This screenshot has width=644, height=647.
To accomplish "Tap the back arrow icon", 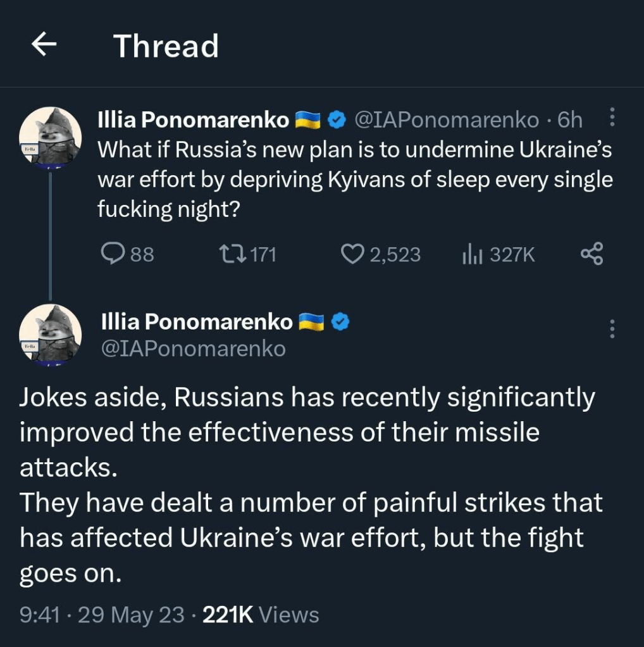I will (x=45, y=45).
